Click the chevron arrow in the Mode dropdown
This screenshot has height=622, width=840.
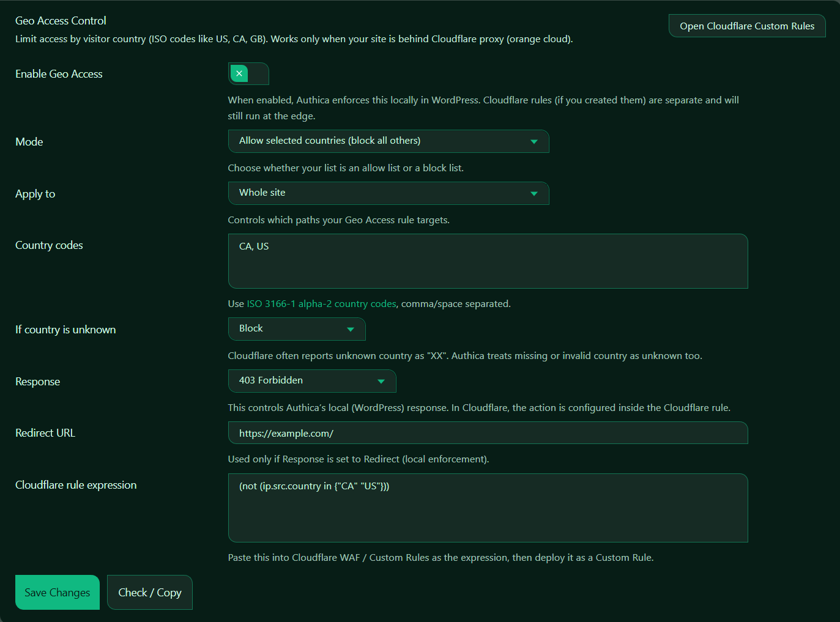pos(533,141)
